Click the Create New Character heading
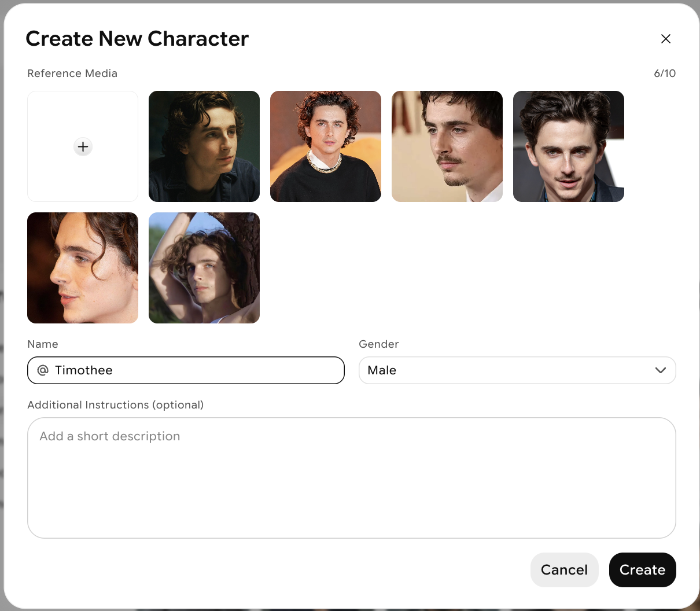Screen dimensions: 700x611 (137, 39)
